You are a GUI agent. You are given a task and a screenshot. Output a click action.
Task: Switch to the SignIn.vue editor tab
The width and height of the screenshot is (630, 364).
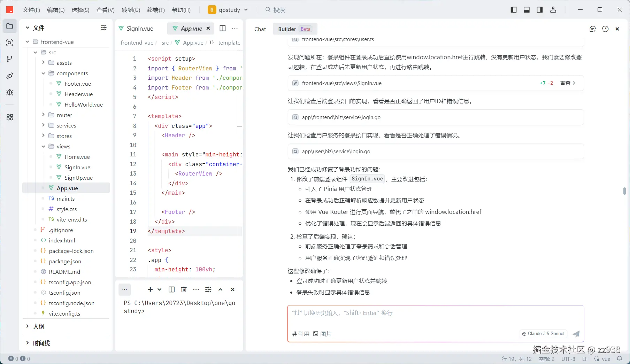[136, 28]
